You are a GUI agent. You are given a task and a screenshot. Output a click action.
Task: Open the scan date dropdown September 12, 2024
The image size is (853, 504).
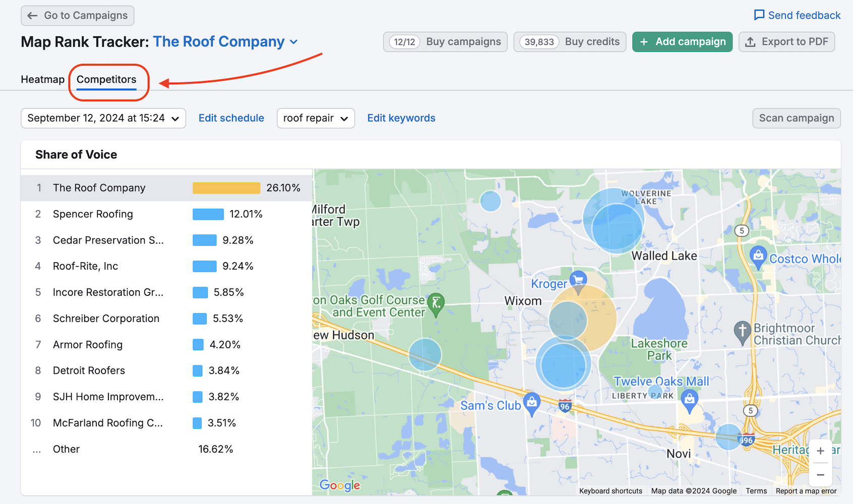coord(103,118)
